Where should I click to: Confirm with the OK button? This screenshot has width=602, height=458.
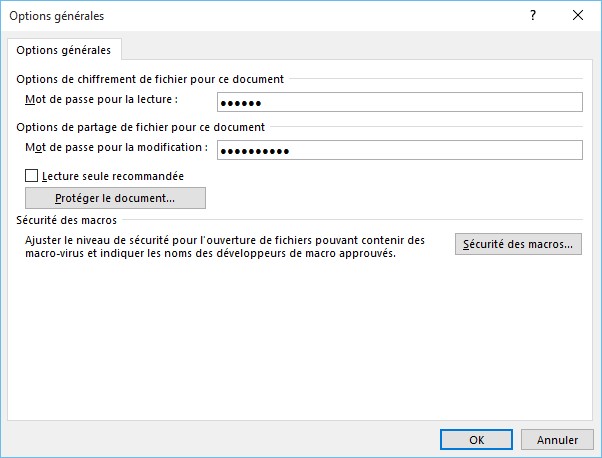point(477,439)
